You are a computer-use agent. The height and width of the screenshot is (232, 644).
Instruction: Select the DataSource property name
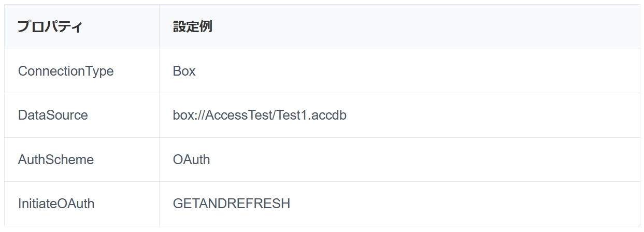[x=53, y=115]
